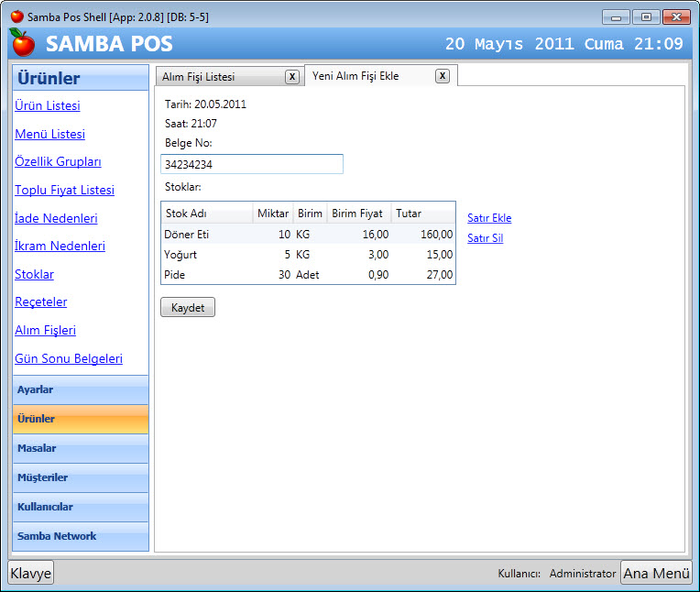Return to Ana Menü

tap(656, 574)
